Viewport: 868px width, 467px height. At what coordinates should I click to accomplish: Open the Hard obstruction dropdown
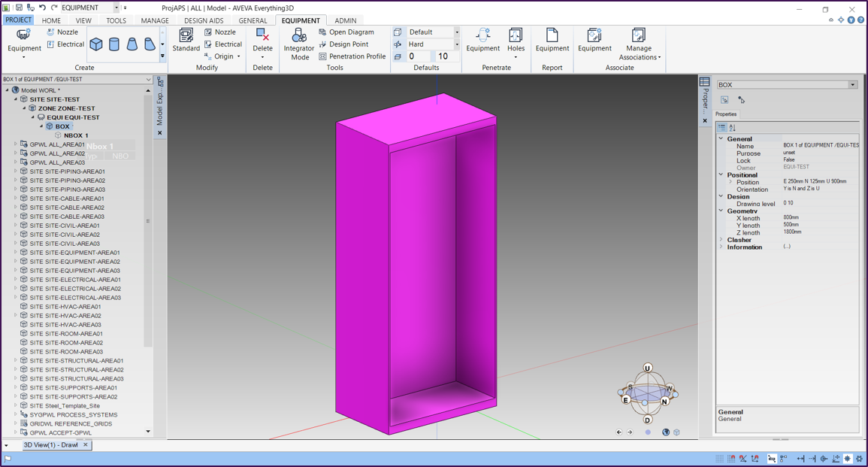tap(457, 44)
